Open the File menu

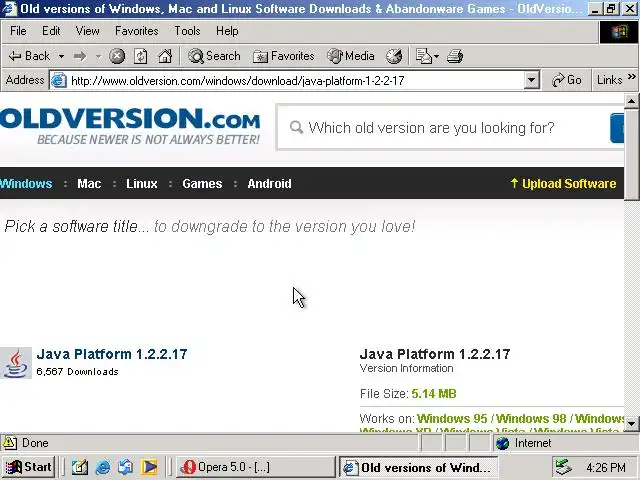[18, 31]
